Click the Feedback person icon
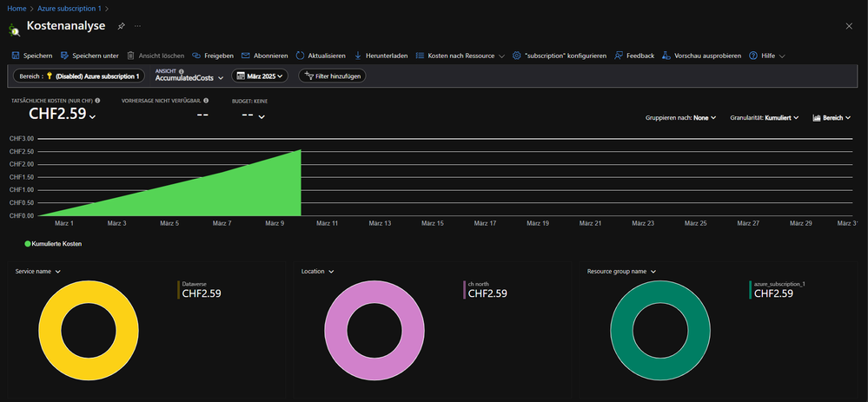This screenshot has height=402, width=868. point(619,56)
